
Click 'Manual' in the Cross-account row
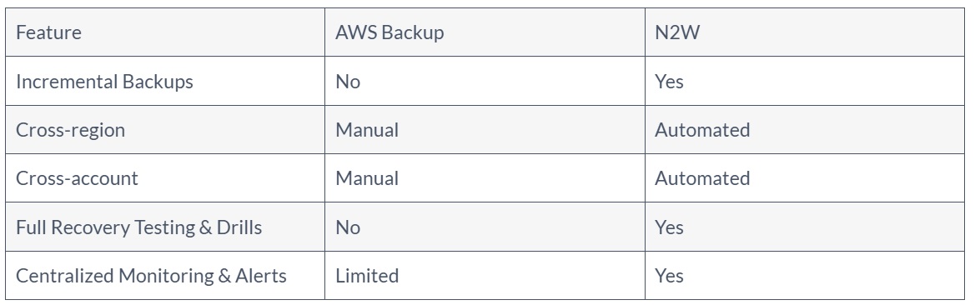point(367,178)
